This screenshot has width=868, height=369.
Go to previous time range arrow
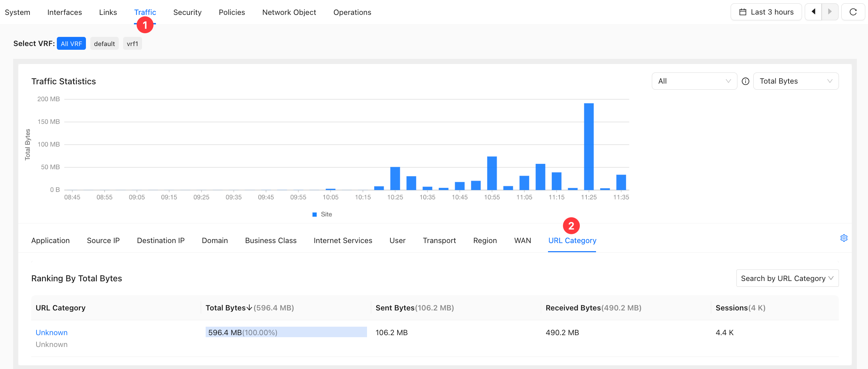pos(814,12)
